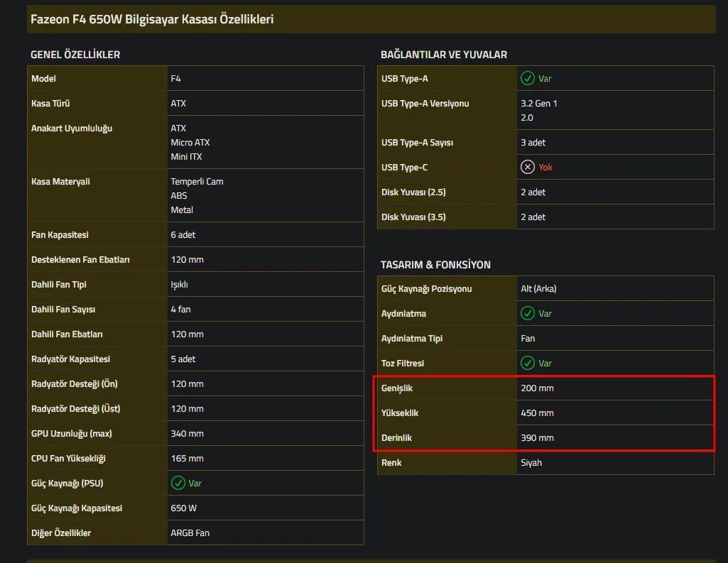The width and height of the screenshot is (728, 563).
Task: Click the 'Radyatör Desteği (Üst)' label
Action: (x=76, y=409)
